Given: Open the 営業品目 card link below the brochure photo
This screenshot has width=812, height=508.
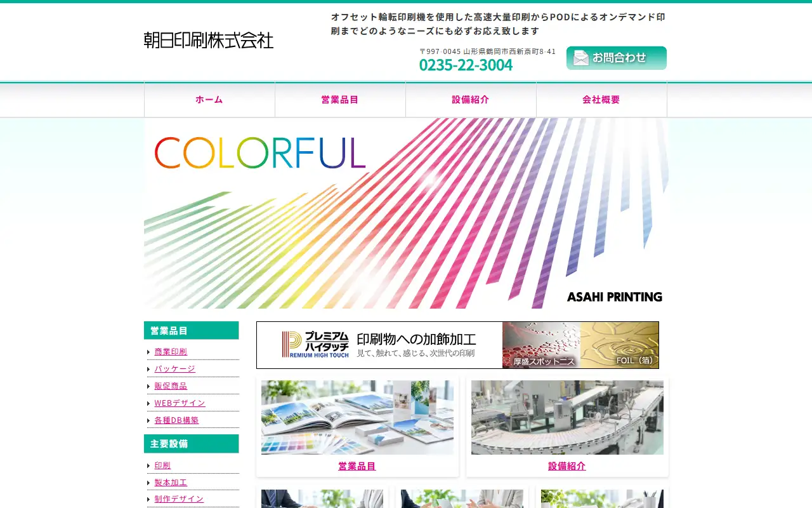Looking at the screenshot, I should (357, 466).
